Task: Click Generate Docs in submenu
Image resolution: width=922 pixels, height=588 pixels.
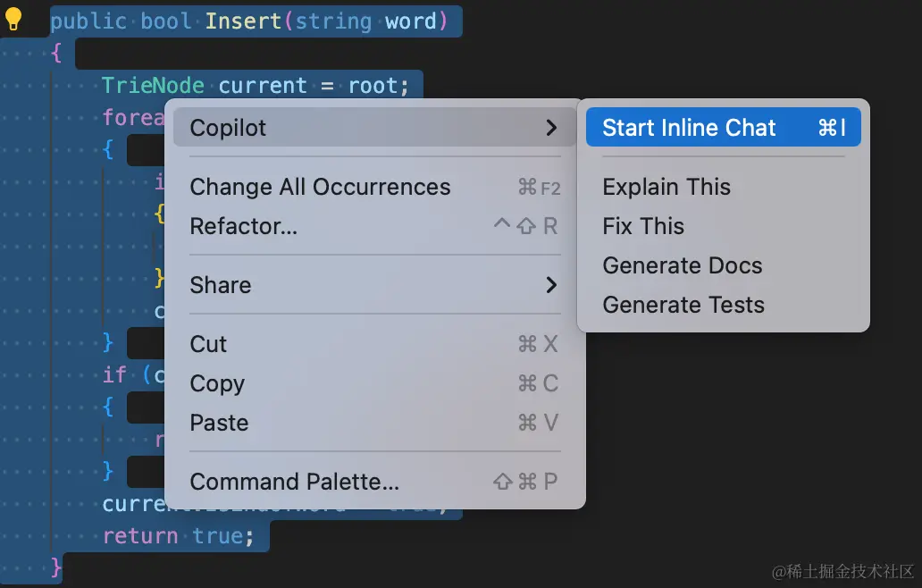Action: tap(683, 265)
